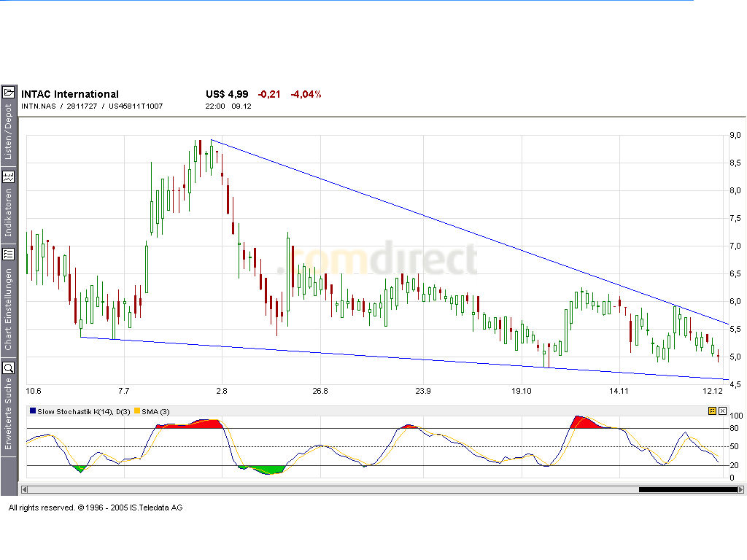
Task: Click the black horizontal scrollbar thumb
Action: (x=688, y=489)
